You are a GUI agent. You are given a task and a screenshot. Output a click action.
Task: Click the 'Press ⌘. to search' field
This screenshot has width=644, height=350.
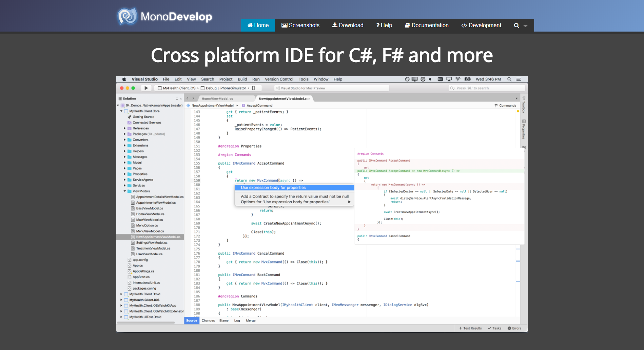tap(487, 88)
